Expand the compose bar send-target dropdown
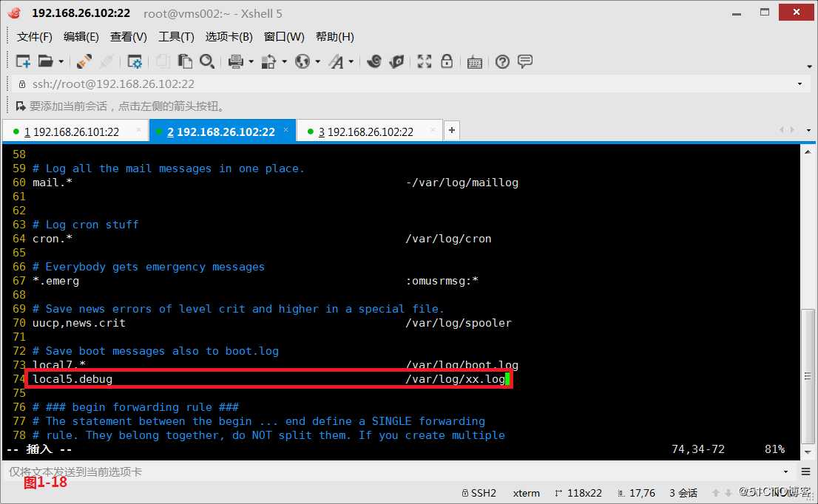Screen dimensions: 818x504 785,471
